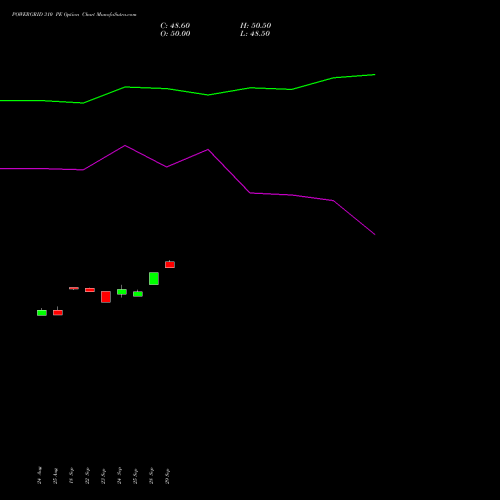Screen dimensions: 500x500
Task: Click the small red candle for 22 Sep
Action: pyautogui.click(x=90, y=290)
